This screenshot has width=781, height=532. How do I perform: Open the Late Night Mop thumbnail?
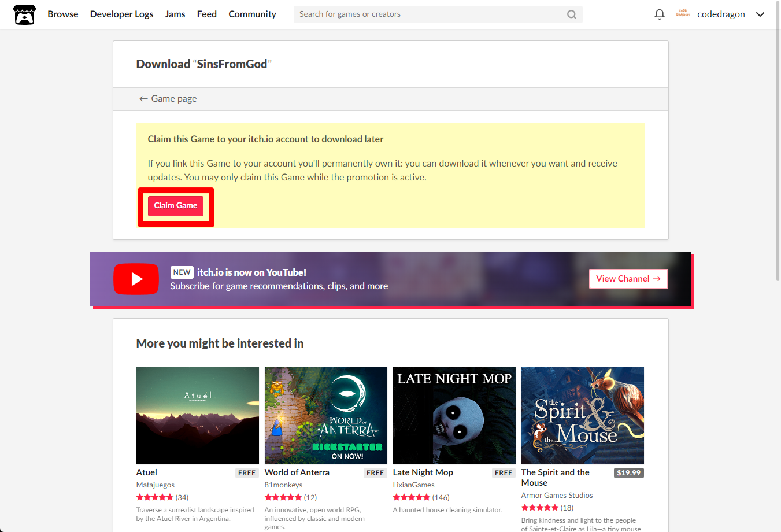(454, 416)
